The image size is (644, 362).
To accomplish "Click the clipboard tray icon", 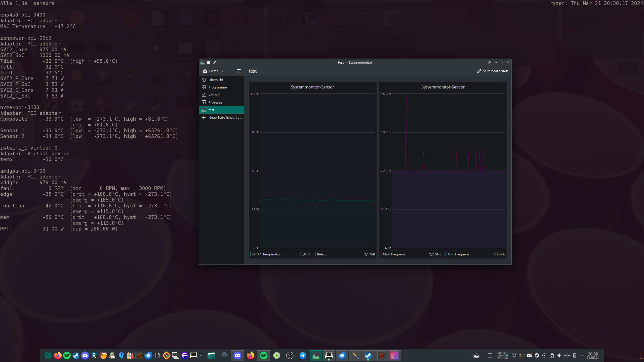I will click(552, 355).
